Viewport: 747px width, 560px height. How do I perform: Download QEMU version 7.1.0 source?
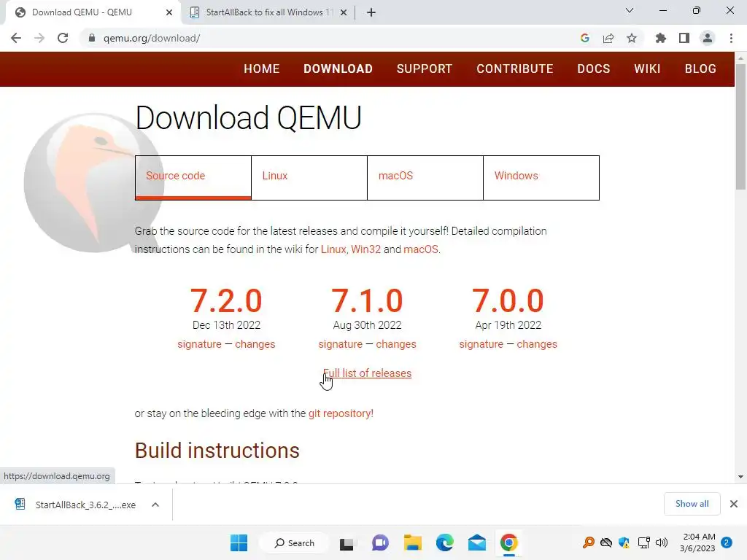tap(368, 301)
